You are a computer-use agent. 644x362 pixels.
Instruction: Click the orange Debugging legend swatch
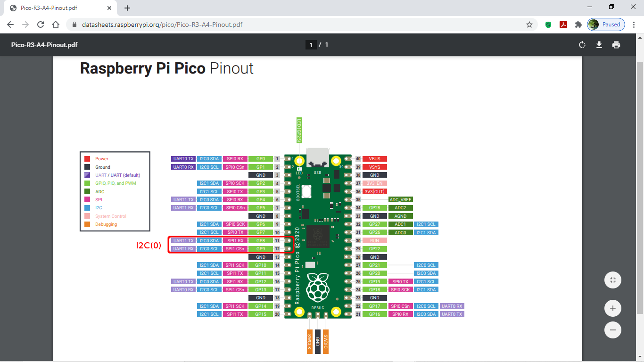point(87,224)
